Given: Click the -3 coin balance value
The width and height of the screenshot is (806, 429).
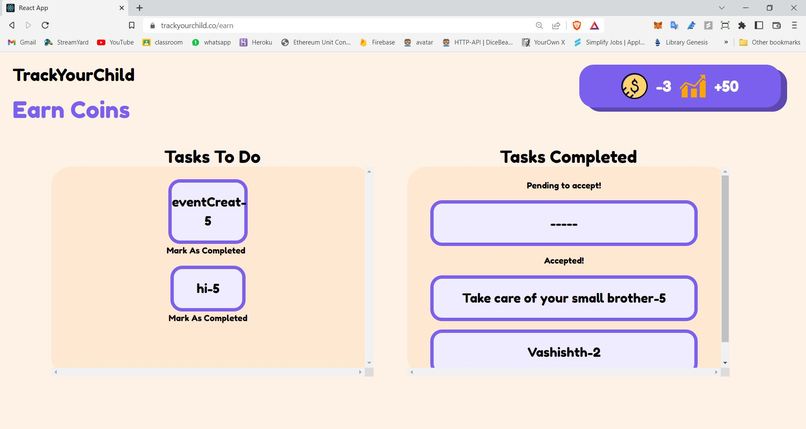Looking at the screenshot, I should click(x=664, y=86).
